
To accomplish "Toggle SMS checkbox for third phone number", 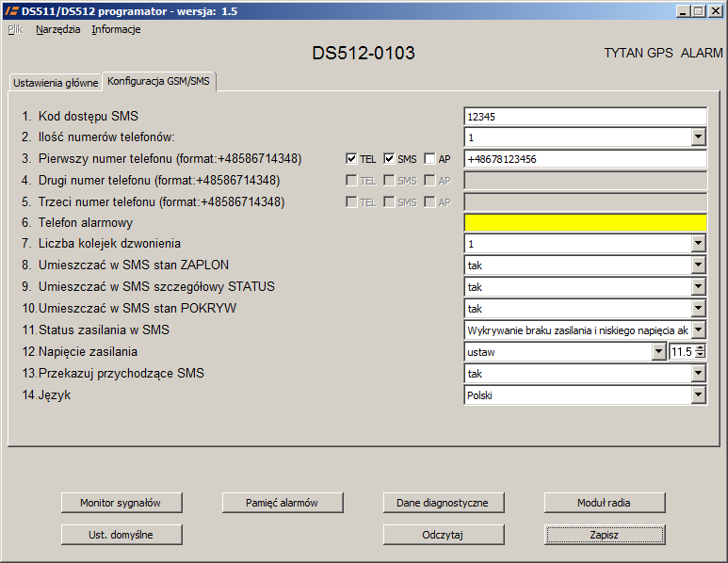I will (389, 201).
